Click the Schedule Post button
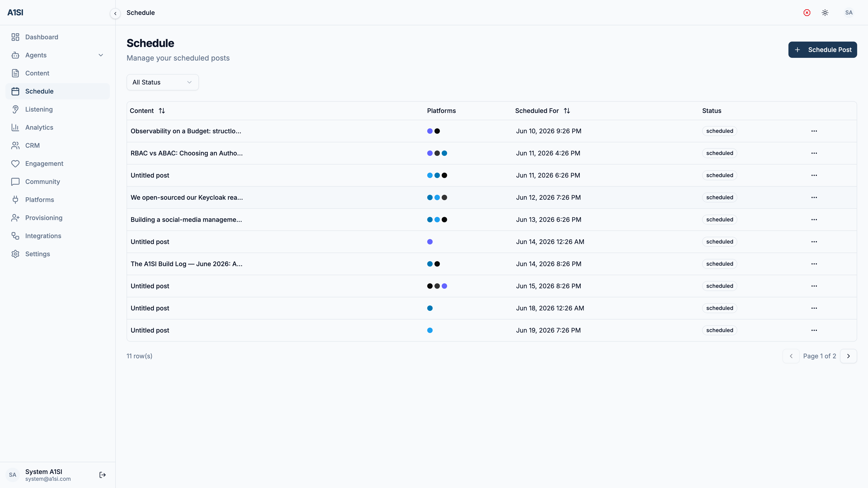The width and height of the screenshot is (868, 488). [x=823, y=50]
